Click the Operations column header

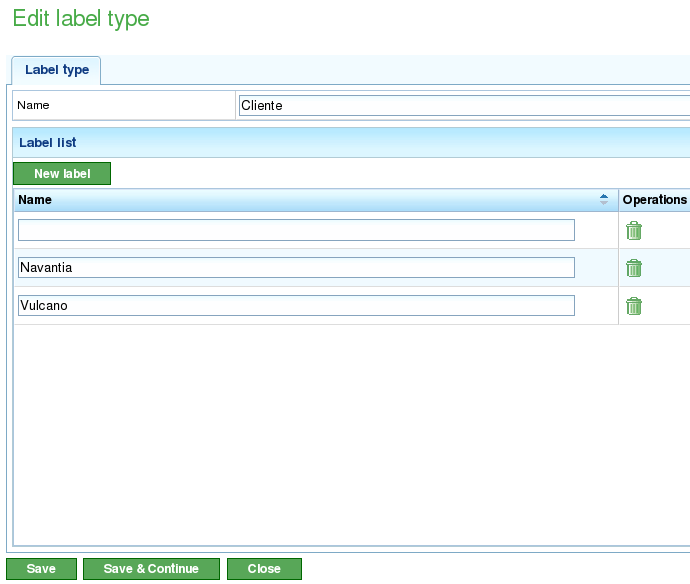(654, 200)
